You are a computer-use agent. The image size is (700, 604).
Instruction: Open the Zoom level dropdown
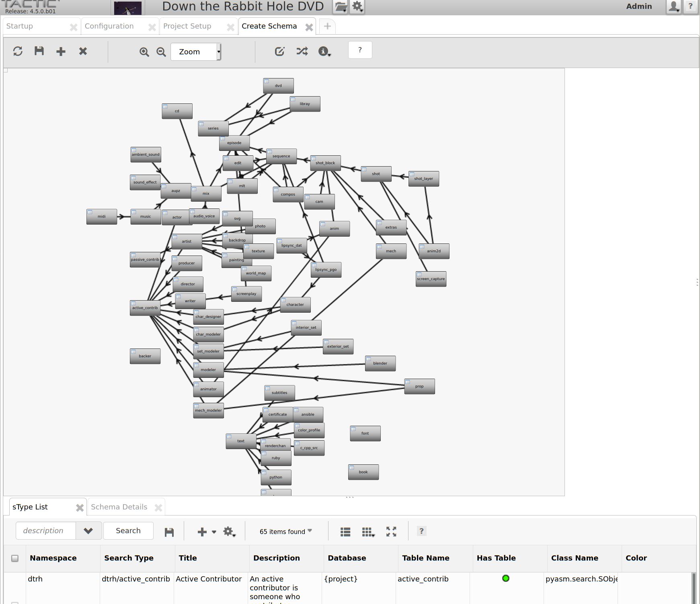(196, 52)
